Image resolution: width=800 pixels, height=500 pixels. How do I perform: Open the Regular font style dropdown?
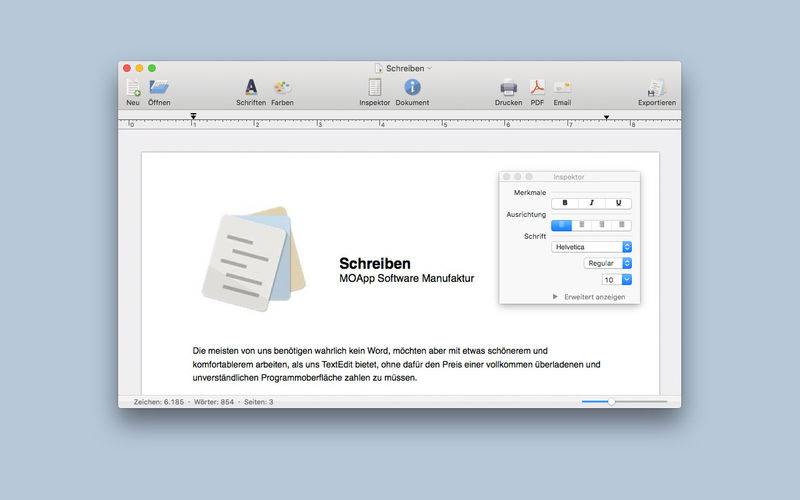click(608, 263)
